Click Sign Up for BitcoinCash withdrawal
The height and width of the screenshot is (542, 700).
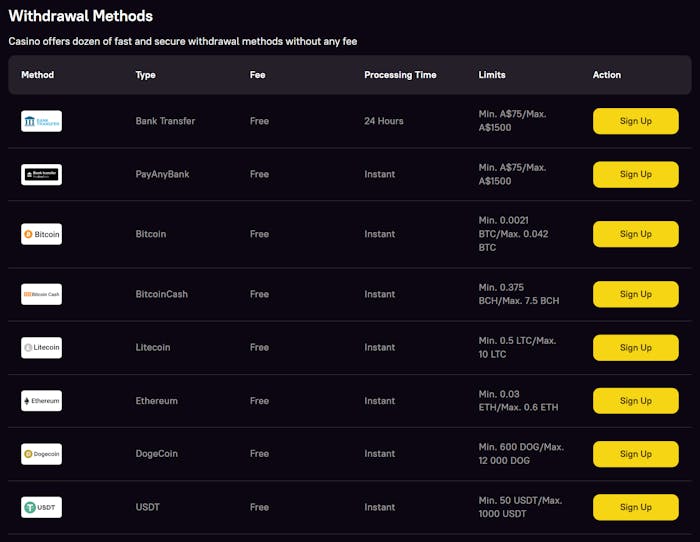(x=635, y=294)
